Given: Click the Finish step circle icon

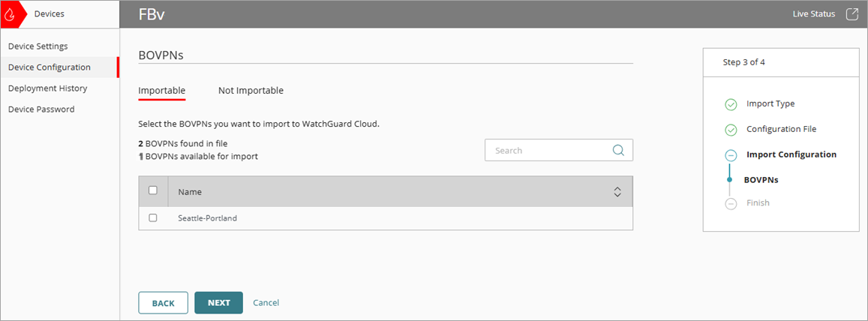Looking at the screenshot, I should [x=731, y=203].
